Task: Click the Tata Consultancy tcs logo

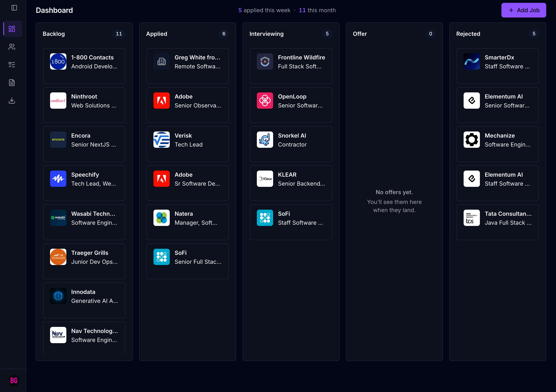Action: 472,218
